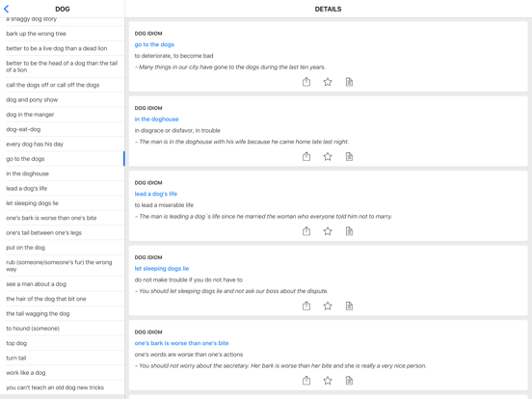This screenshot has width=532, height=399.
Task: Open document icon on 'let sleeping dogs lie'
Action: pos(349,306)
